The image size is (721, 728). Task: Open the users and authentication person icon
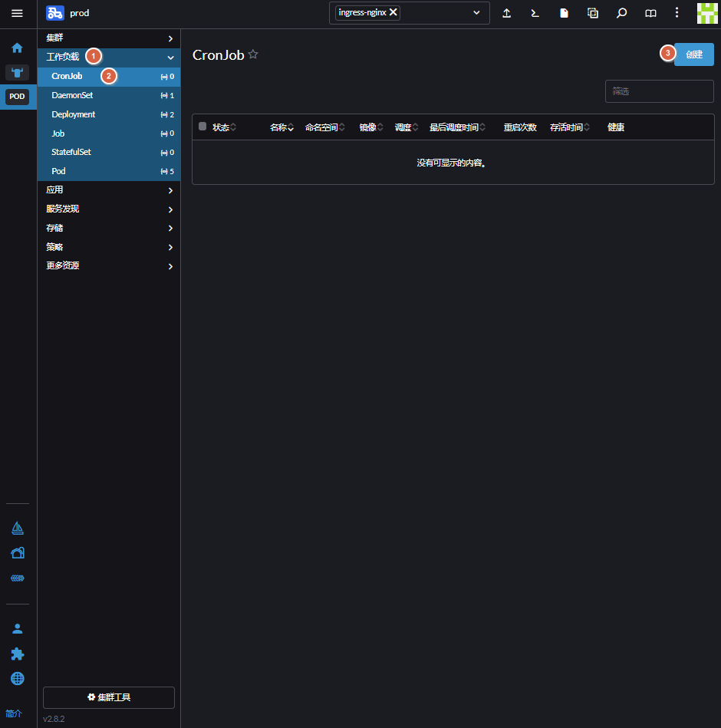[x=17, y=628]
